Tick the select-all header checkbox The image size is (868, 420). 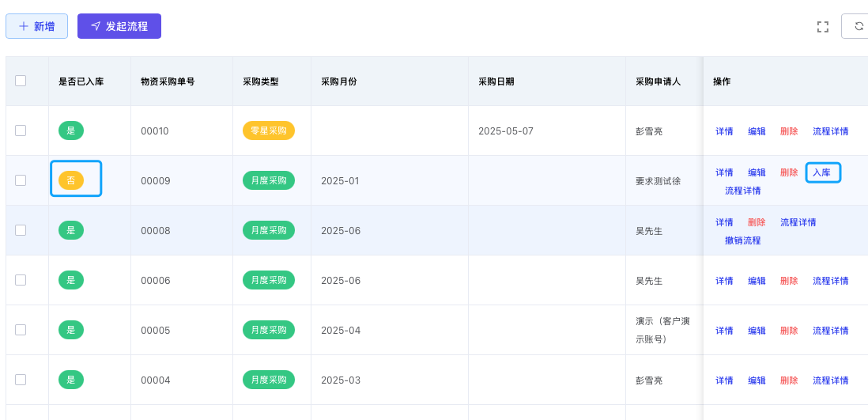coord(21,81)
